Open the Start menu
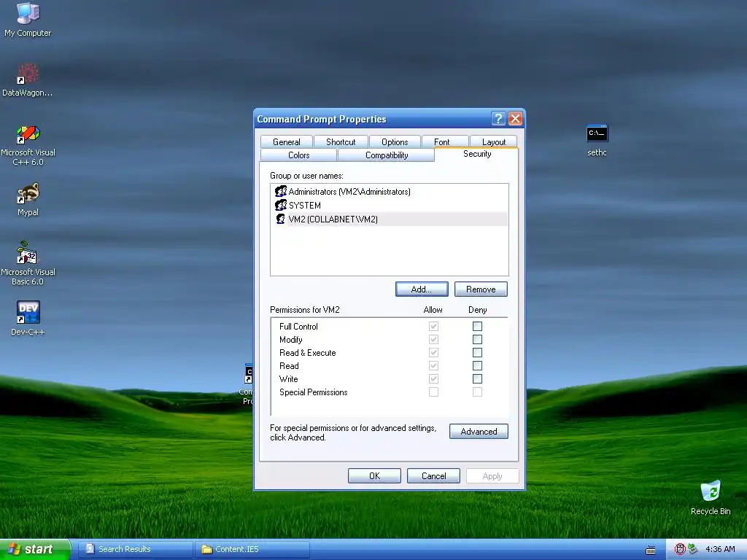747x560 pixels. (34, 549)
